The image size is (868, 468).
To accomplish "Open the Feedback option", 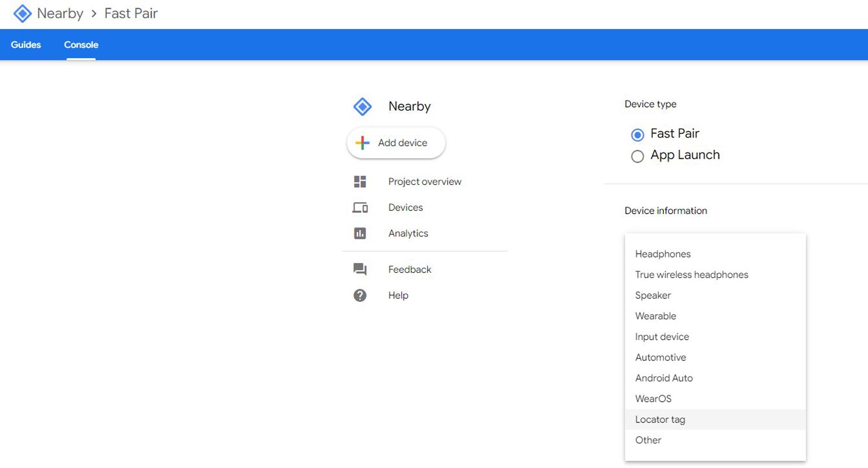I will click(410, 270).
